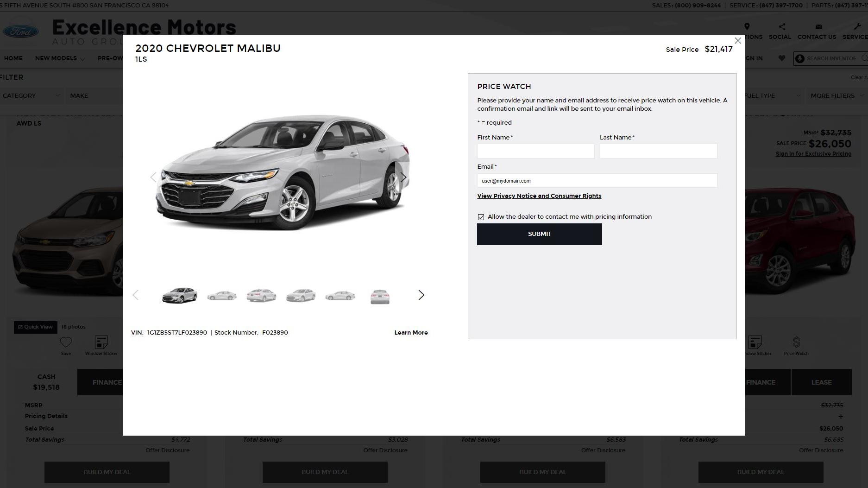868x488 pixels.
Task: Call service number (847) 397-1700
Action: [x=781, y=6]
